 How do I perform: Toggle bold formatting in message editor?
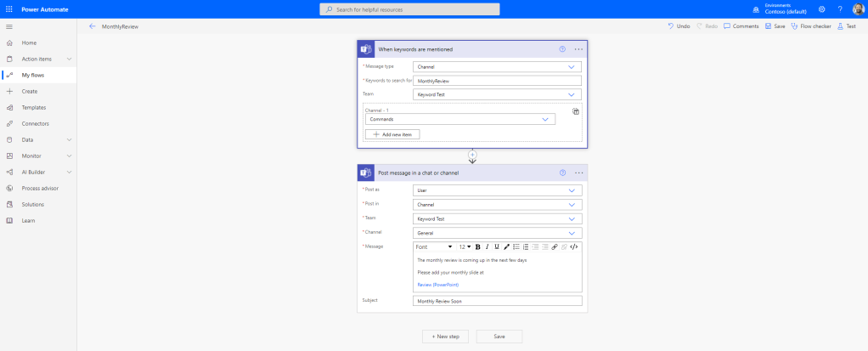[477, 246]
